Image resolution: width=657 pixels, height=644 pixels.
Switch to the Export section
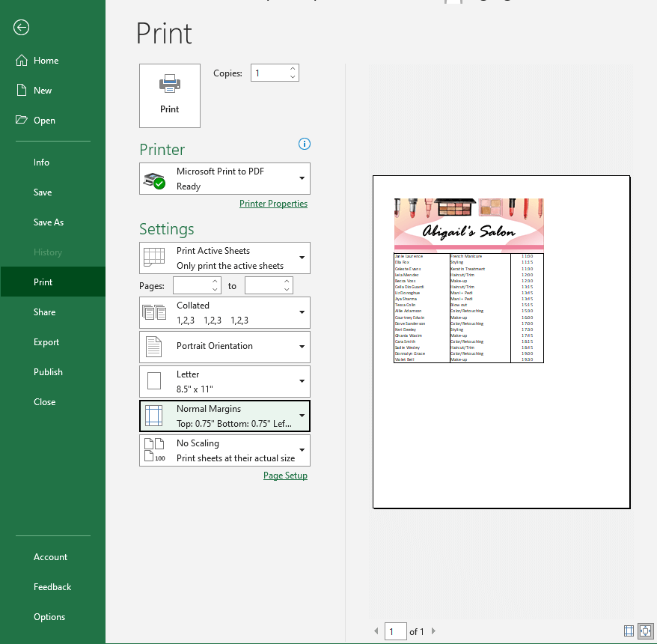click(x=44, y=341)
